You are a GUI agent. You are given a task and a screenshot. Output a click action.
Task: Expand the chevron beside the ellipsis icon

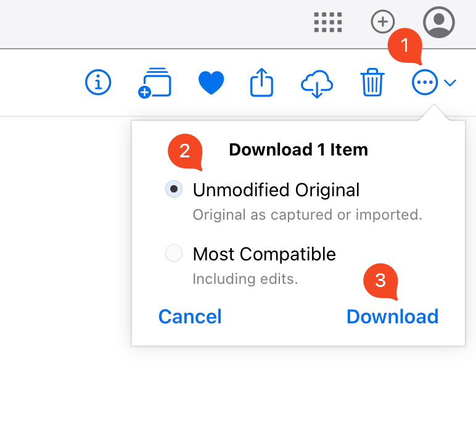449,83
